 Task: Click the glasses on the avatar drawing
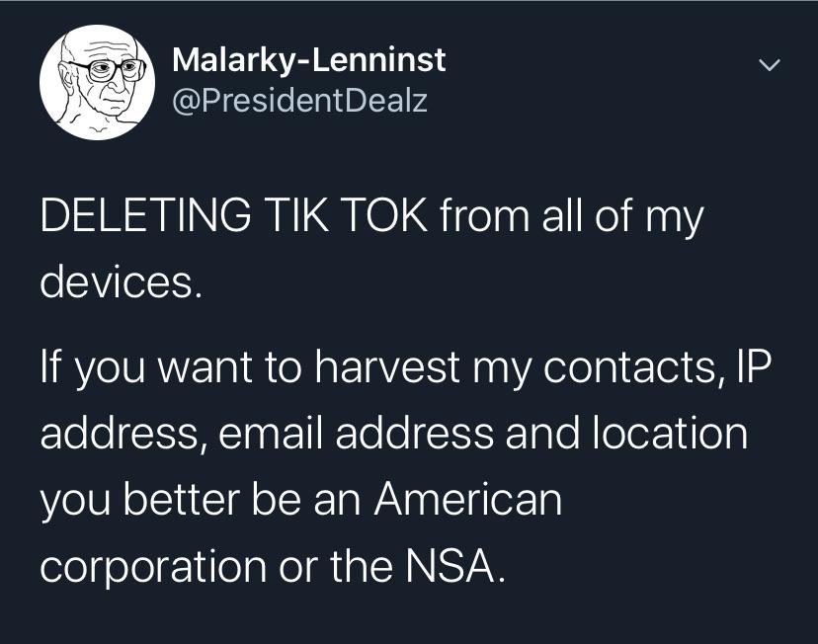point(107,69)
